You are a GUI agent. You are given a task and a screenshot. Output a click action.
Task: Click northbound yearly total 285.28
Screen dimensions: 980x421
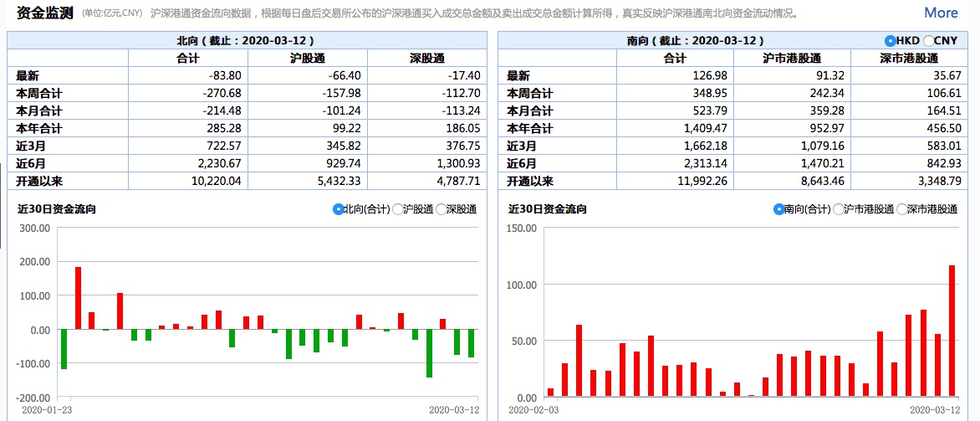click(x=225, y=129)
